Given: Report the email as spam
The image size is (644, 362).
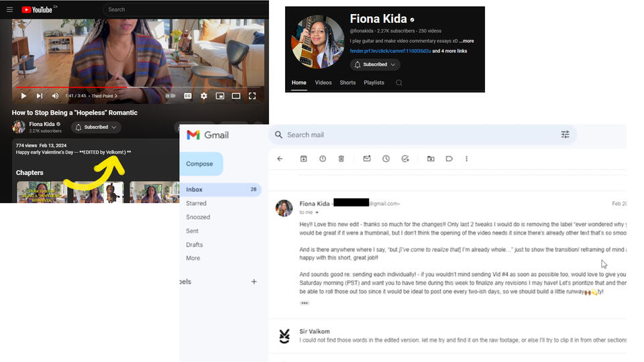Looking at the screenshot, I should click(323, 159).
